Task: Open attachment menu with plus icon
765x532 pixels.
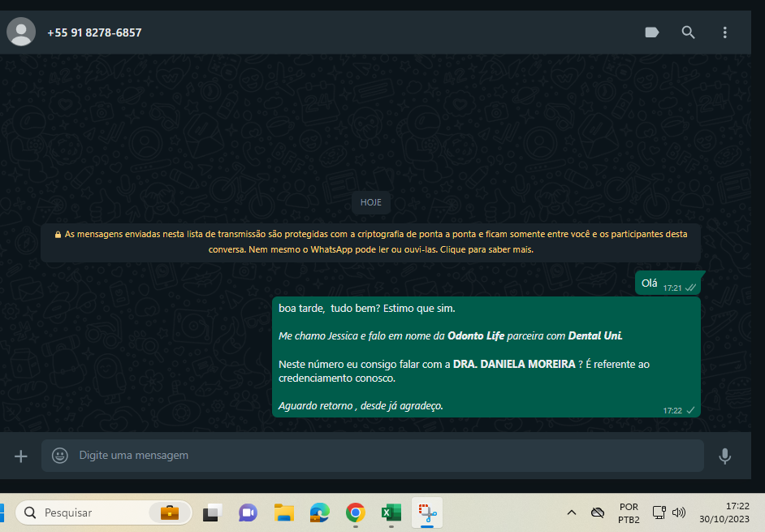Action: (21, 456)
